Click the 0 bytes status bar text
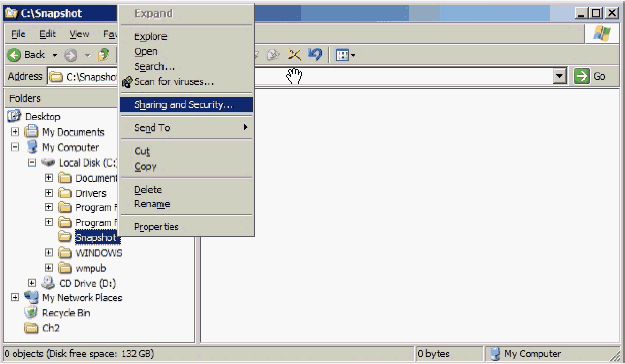The image size is (625, 364). coord(433,354)
